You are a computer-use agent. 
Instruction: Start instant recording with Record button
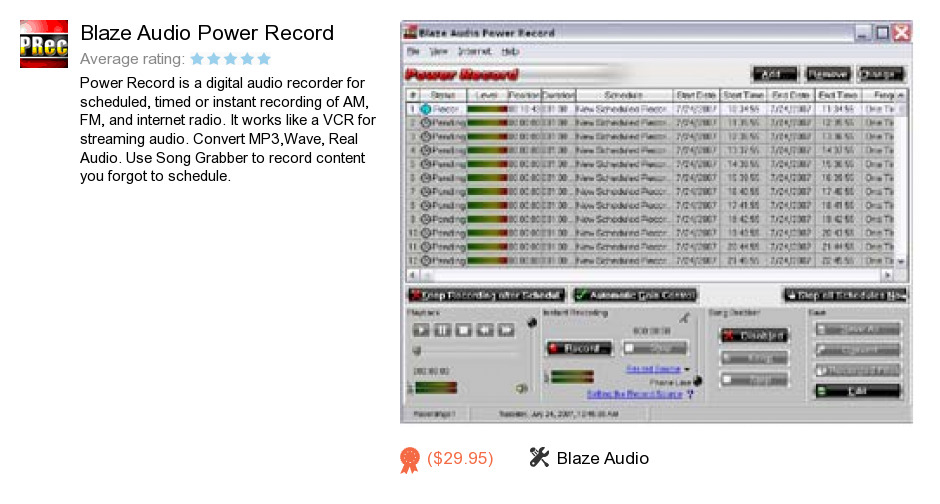[579, 348]
